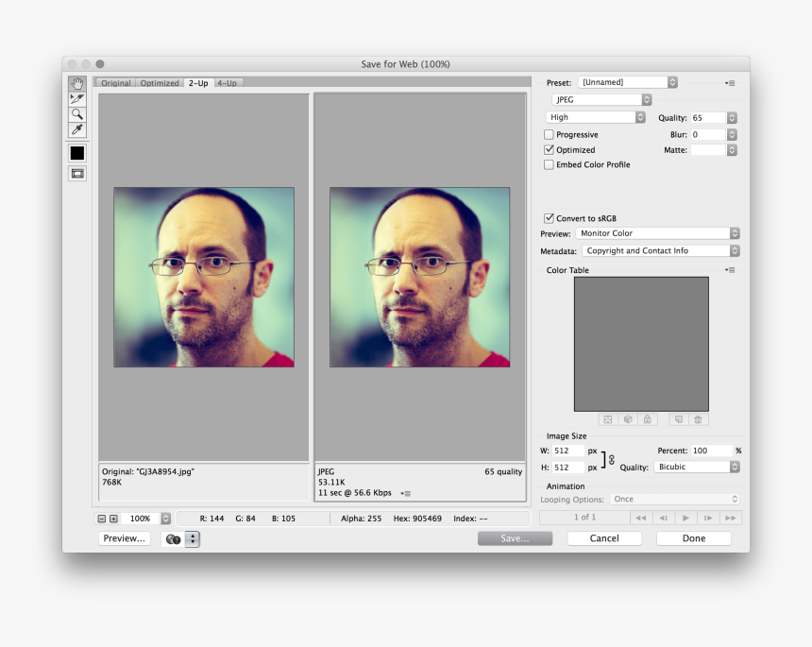The height and width of the screenshot is (647, 812).
Task: Map selected color to transparent
Action: coord(607,419)
